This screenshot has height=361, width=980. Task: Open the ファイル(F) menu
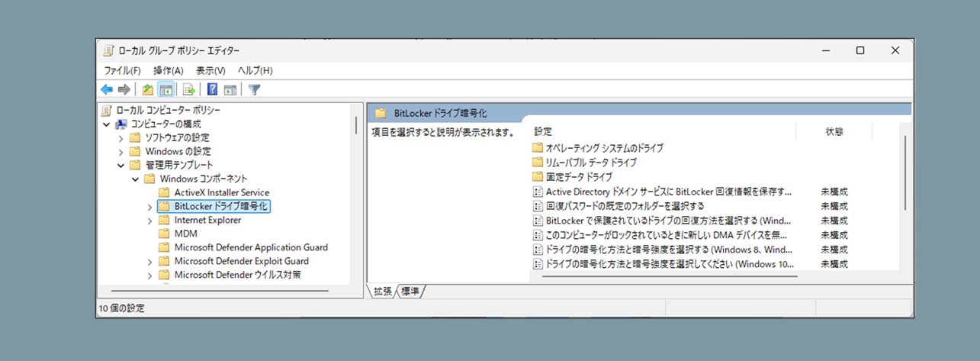122,70
